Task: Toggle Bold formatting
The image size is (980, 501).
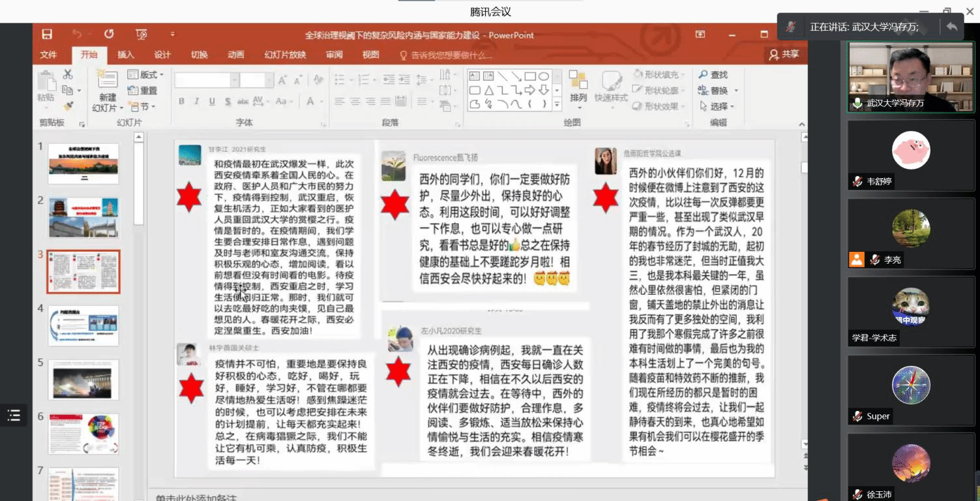Action: [x=181, y=102]
